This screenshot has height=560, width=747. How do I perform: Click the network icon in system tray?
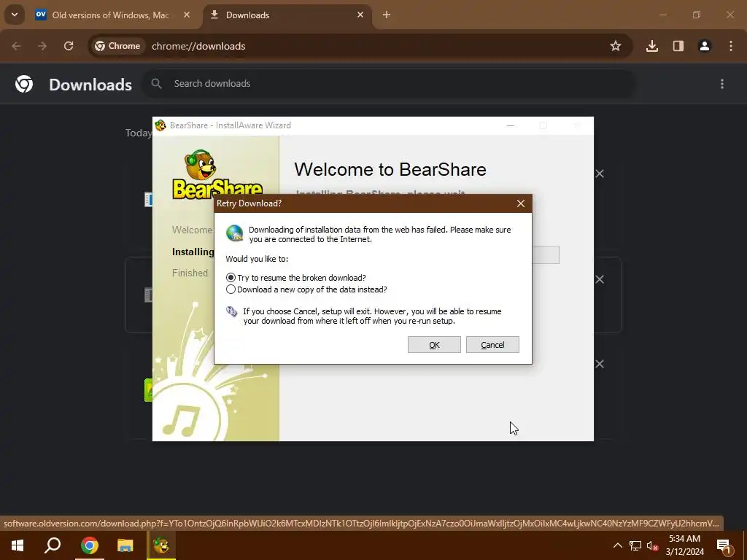coord(635,545)
